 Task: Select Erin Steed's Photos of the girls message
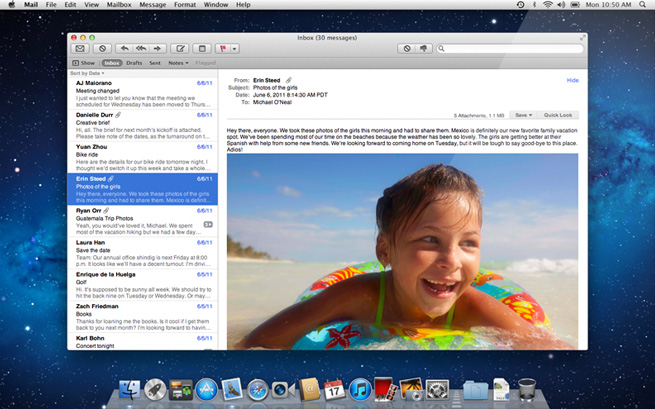coord(142,189)
